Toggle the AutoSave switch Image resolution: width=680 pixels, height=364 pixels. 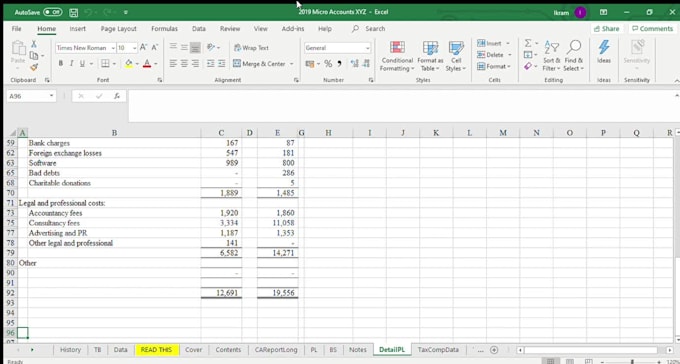(x=52, y=12)
